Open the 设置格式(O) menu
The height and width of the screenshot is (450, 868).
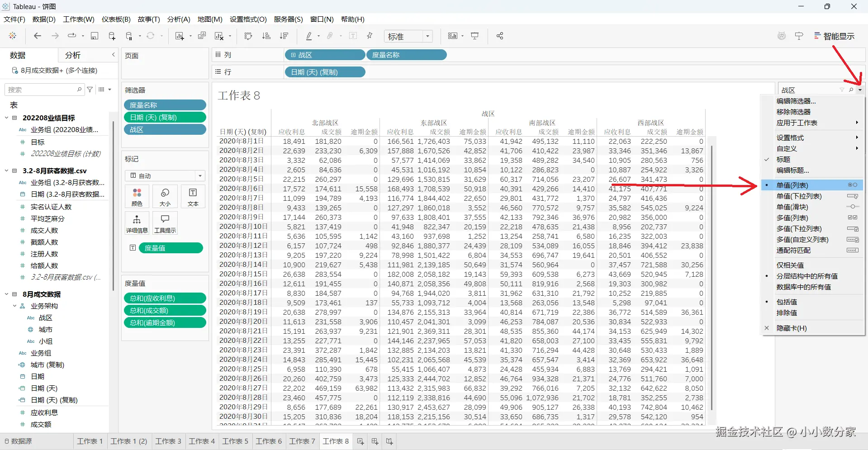point(248,19)
